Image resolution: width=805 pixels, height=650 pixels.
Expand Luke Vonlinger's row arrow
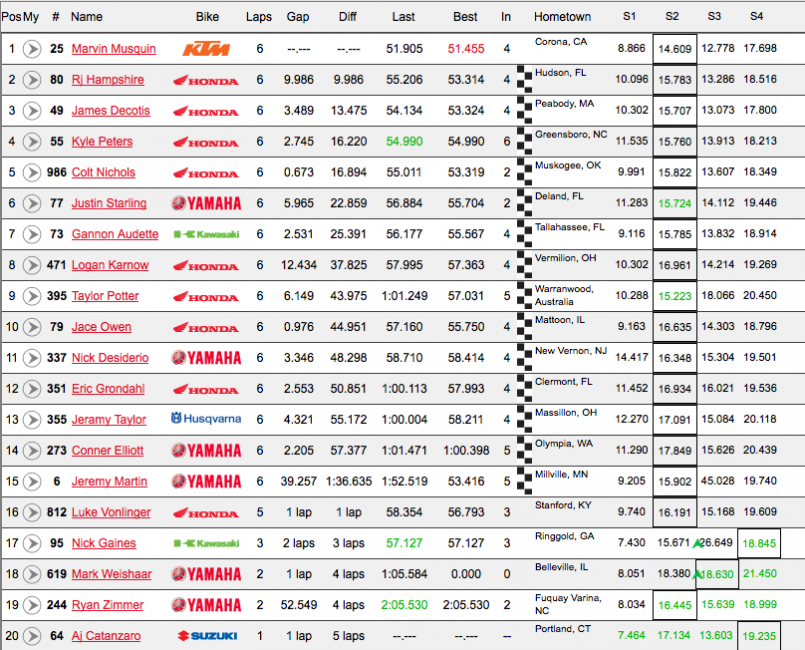tap(33, 512)
